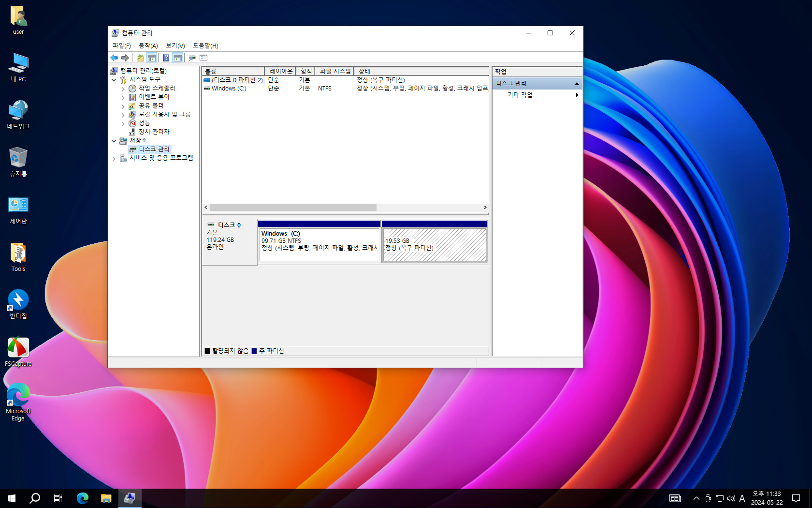This screenshot has width=812, height=508.
Task: Sort by the 형식 column header
Action: (305, 71)
